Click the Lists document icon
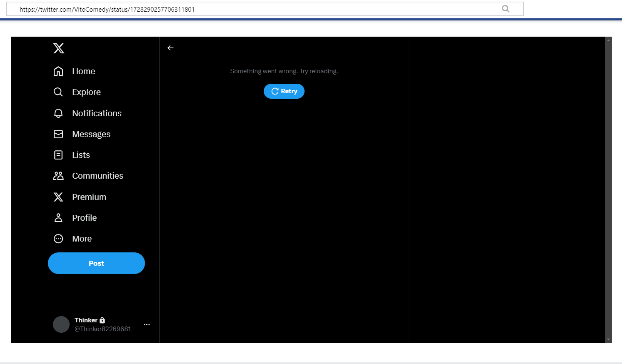Screen dimensions: 622x364 58,155
